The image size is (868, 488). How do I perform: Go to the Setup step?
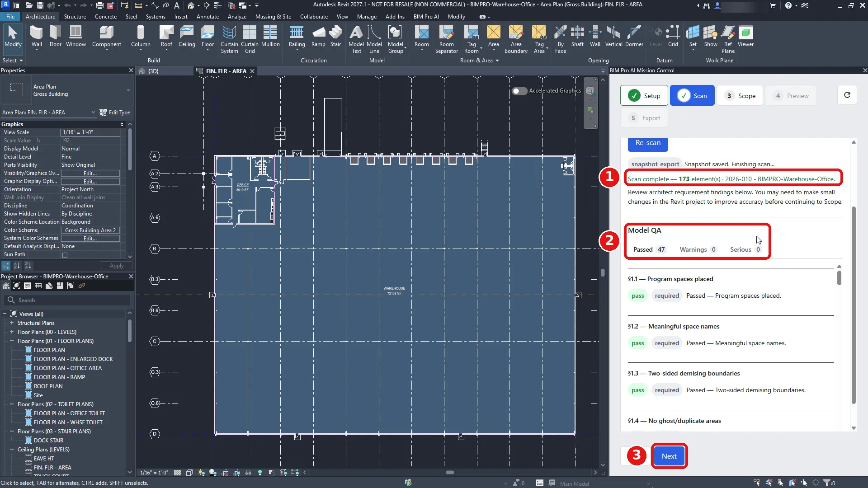pos(644,96)
